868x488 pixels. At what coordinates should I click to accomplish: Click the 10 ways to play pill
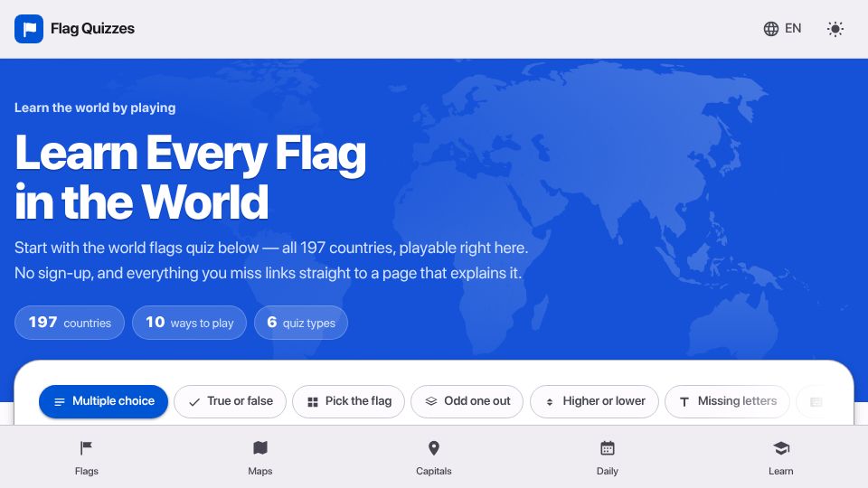pyautogui.click(x=189, y=323)
